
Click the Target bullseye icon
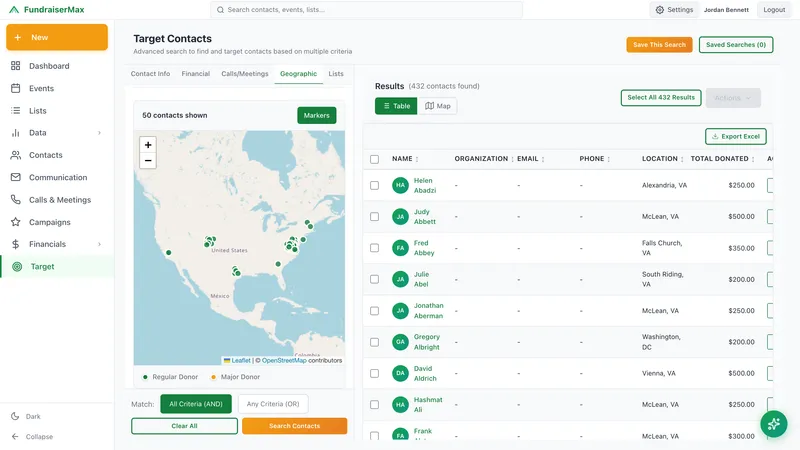[17, 266]
